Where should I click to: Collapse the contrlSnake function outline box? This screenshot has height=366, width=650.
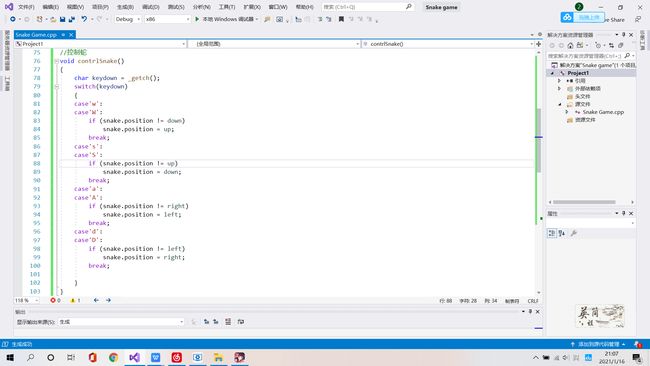click(56, 61)
